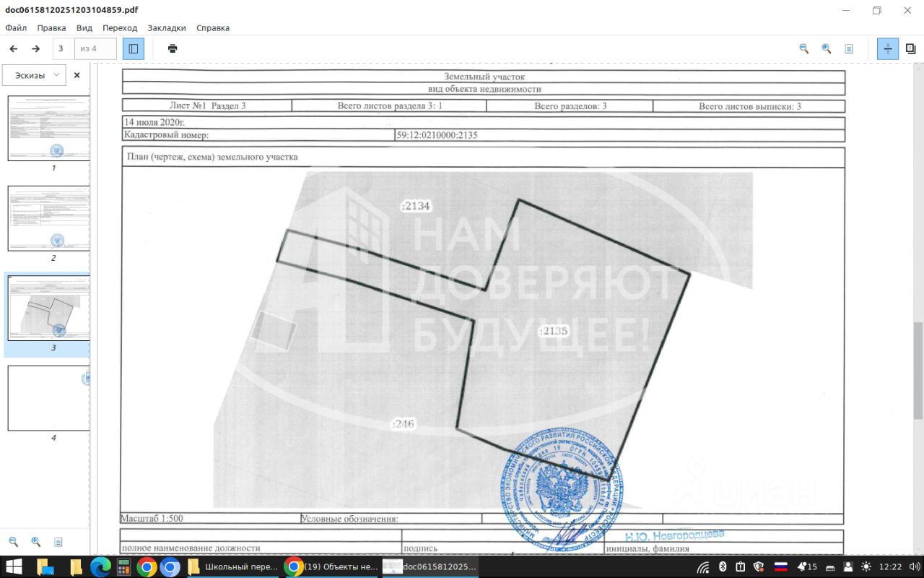924x578 pixels.
Task: Click the security shield tray icon
Action: [x=759, y=566]
